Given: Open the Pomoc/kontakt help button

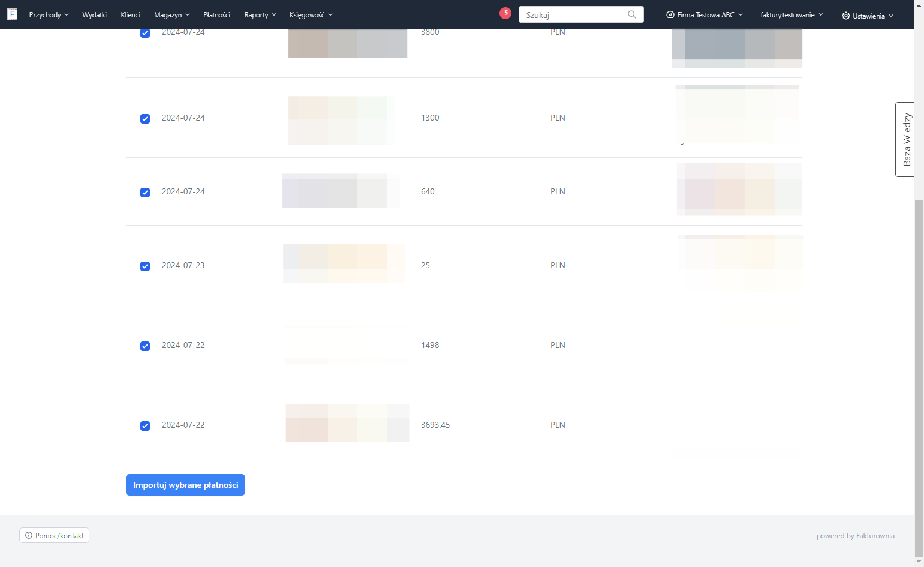Looking at the screenshot, I should 54,535.
